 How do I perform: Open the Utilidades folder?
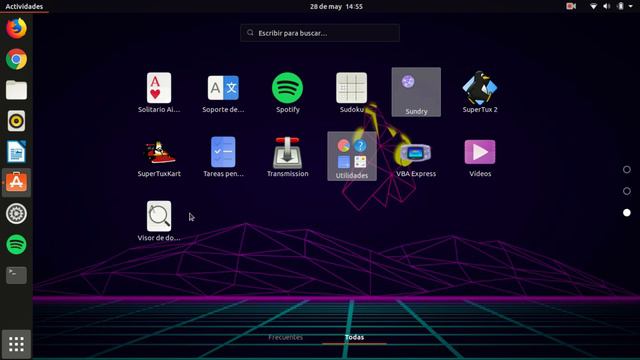352,156
